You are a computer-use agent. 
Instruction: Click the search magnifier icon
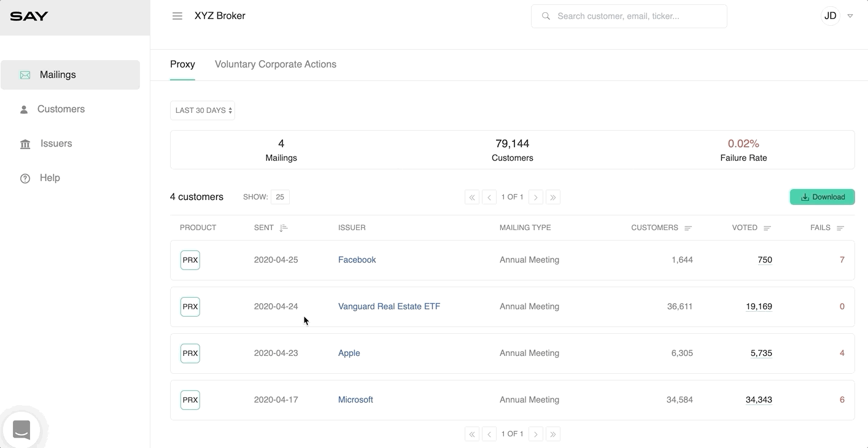(546, 16)
